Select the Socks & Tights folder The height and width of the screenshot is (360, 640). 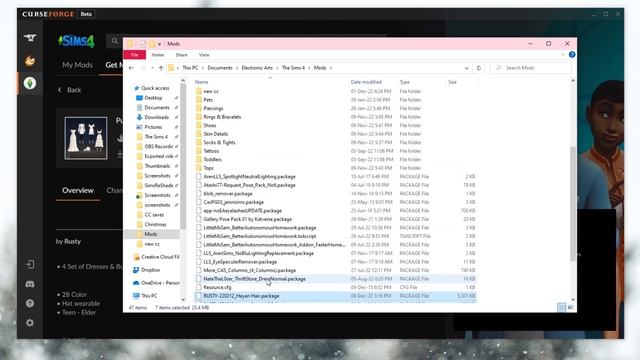click(x=219, y=142)
